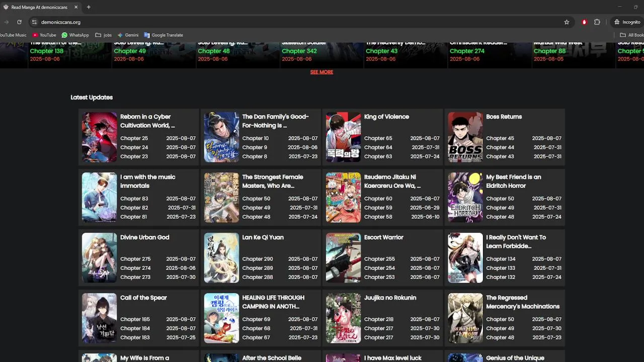Open Lan Ke Qi Yuan title link

263,237
